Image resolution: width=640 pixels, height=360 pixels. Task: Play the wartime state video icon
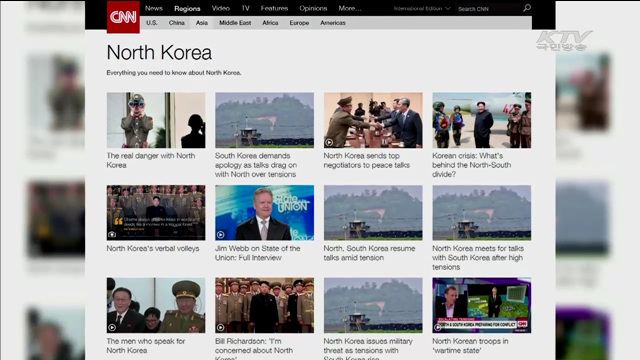(438, 327)
